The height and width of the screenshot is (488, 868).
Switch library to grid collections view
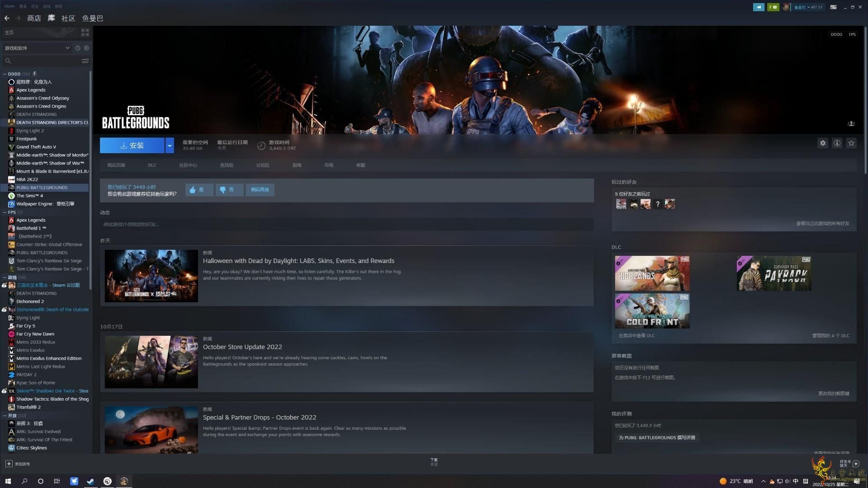click(x=85, y=33)
